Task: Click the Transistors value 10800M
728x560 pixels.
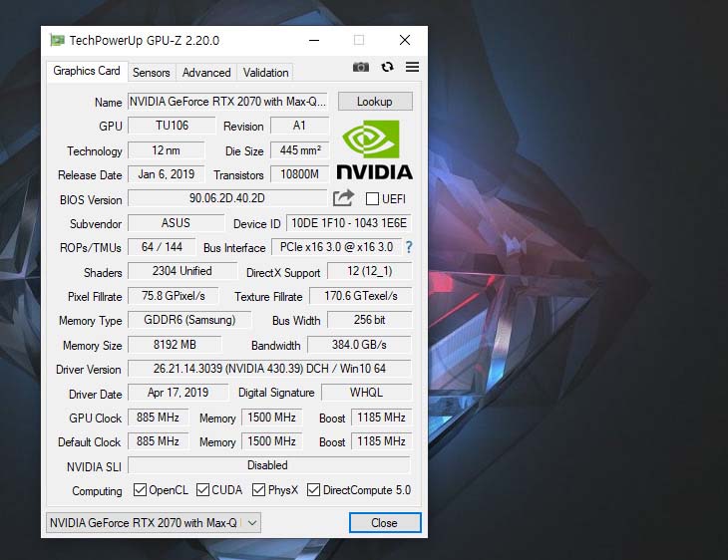Action: 299,174
